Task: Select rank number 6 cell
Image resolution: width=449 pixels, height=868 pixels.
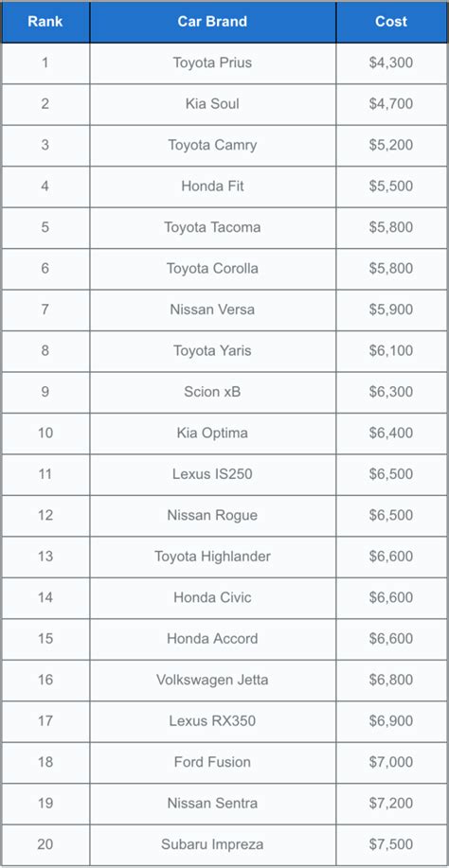Action: click(45, 269)
